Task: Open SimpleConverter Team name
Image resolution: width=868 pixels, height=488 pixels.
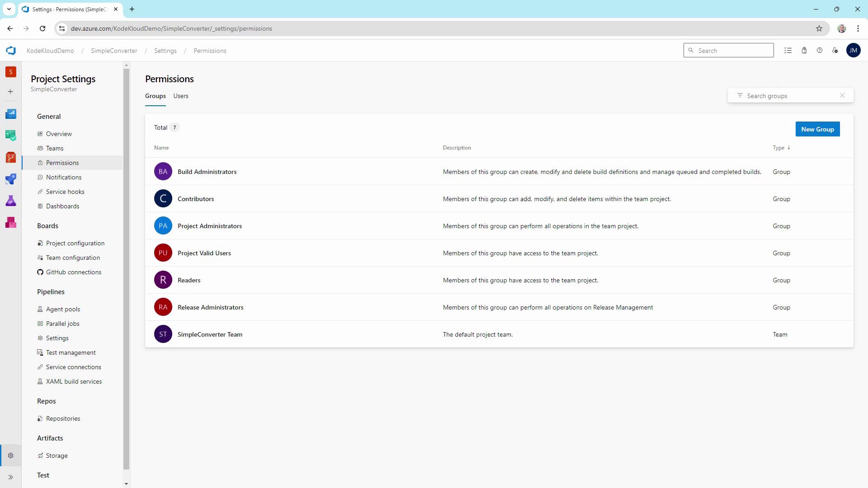Action: (210, 334)
